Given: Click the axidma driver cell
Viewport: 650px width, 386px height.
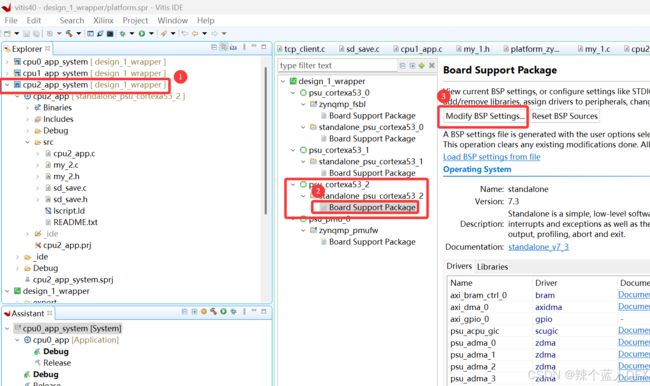Looking at the screenshot, I should coord(548,307).
